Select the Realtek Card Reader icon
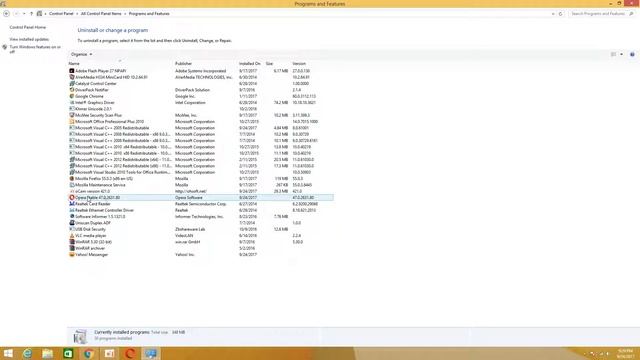The width and height of the screenshot is (640, 360). pos(72,204)
